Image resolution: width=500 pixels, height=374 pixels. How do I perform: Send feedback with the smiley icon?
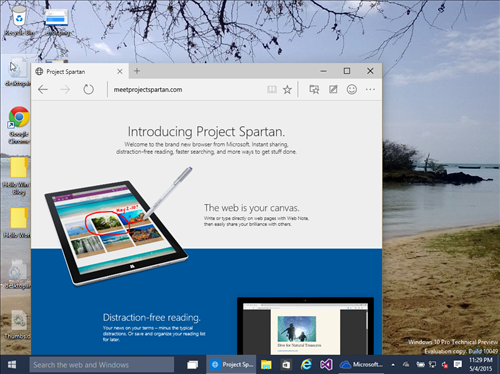point(352,89)
